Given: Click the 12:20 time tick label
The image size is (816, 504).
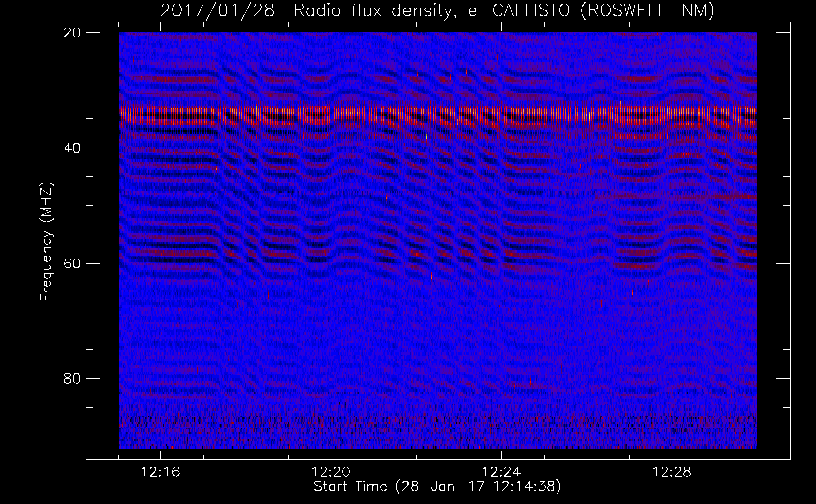Looking at the screenshot, I should tap(331, 472).
